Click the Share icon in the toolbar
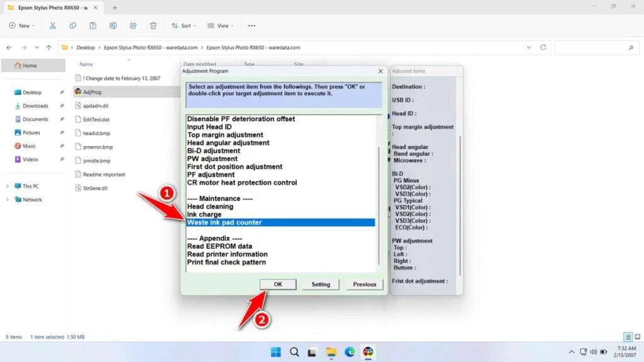The image size is (644, 362). 133,25
